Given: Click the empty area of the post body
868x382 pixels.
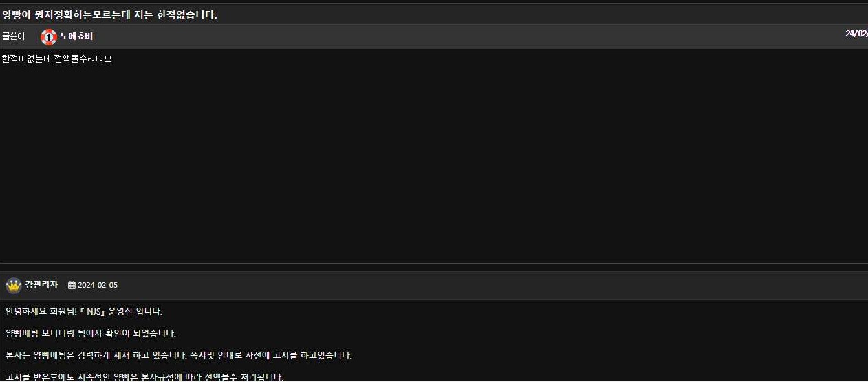Looking at the screenshot, I should click(433, 165).
